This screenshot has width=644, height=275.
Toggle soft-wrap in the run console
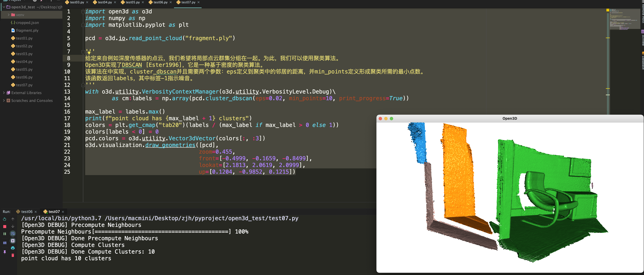point(13,234)
